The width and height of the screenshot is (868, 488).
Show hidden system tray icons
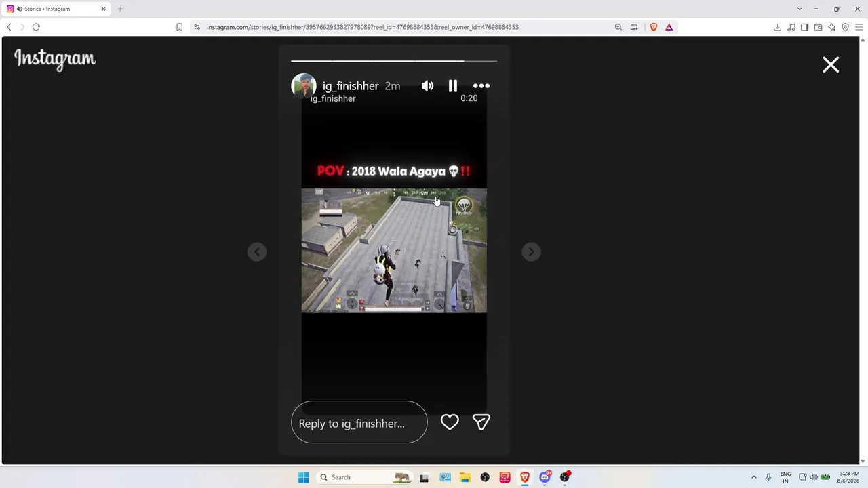click(x=753, y=477)
